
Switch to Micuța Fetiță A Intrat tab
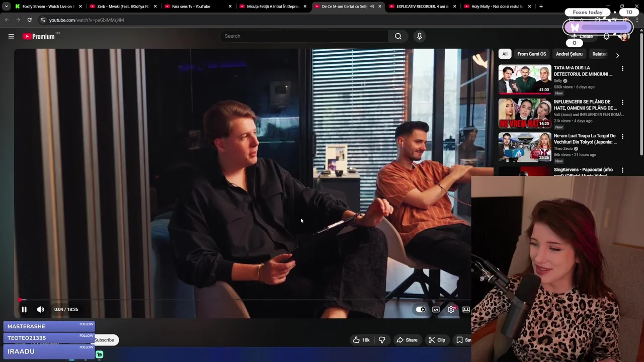tap(272, 7)
